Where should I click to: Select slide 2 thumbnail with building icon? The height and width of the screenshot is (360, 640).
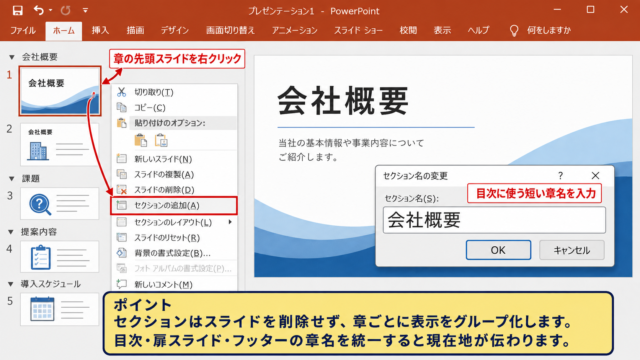60,144
